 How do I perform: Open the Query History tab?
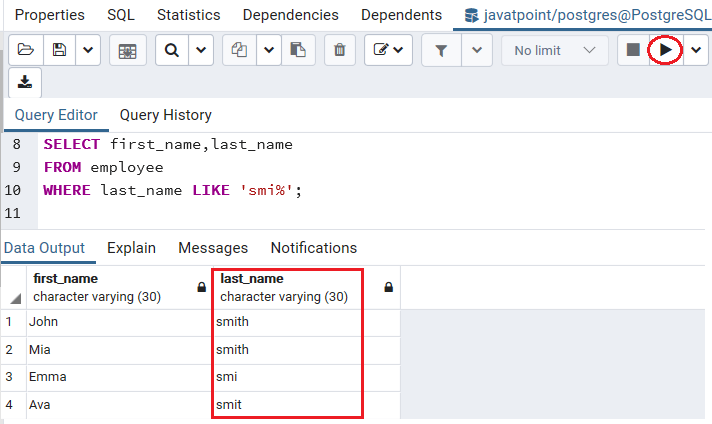tap(166, 115)
